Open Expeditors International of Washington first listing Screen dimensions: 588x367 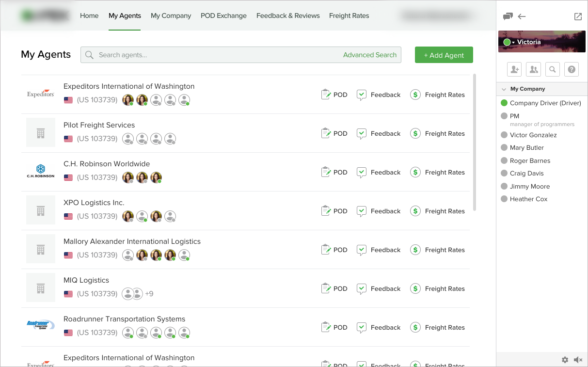[129, 86]
